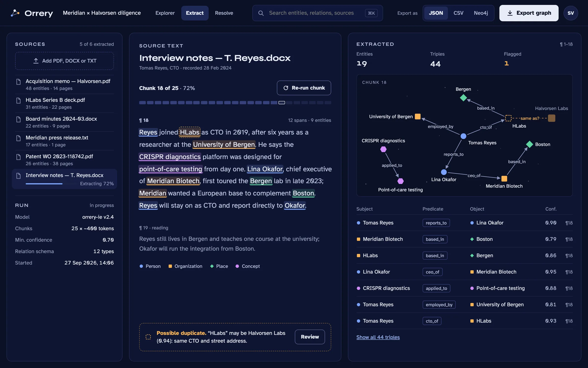This screenshot has width=588, height=368.
Task: Switch to the Extract tab
Action: (195, 13)
